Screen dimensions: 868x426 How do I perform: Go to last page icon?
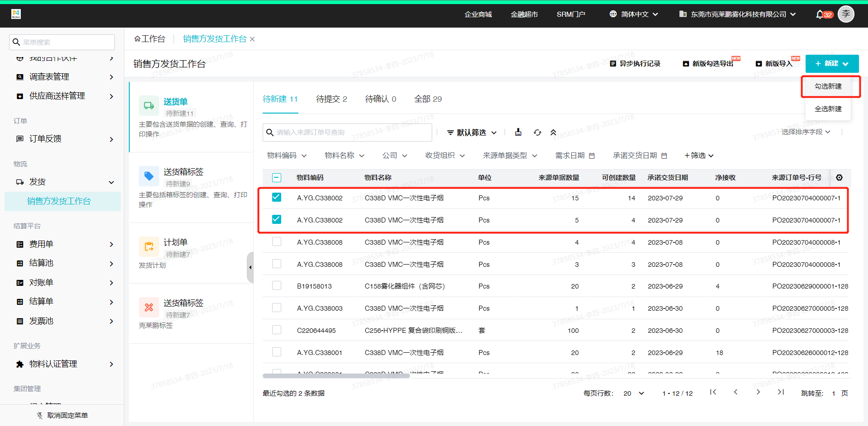coord(781,392)
